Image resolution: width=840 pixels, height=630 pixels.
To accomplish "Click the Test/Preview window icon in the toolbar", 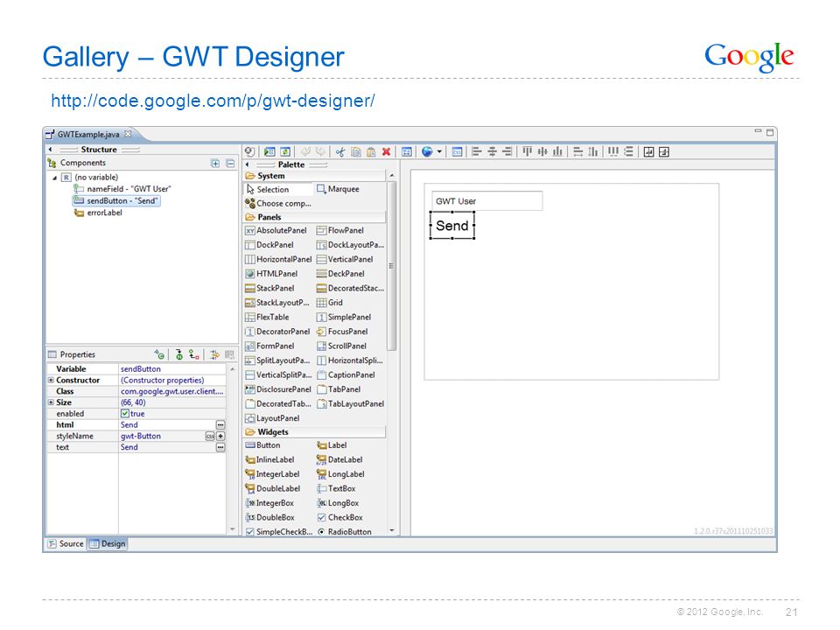I will pos(269,152).
